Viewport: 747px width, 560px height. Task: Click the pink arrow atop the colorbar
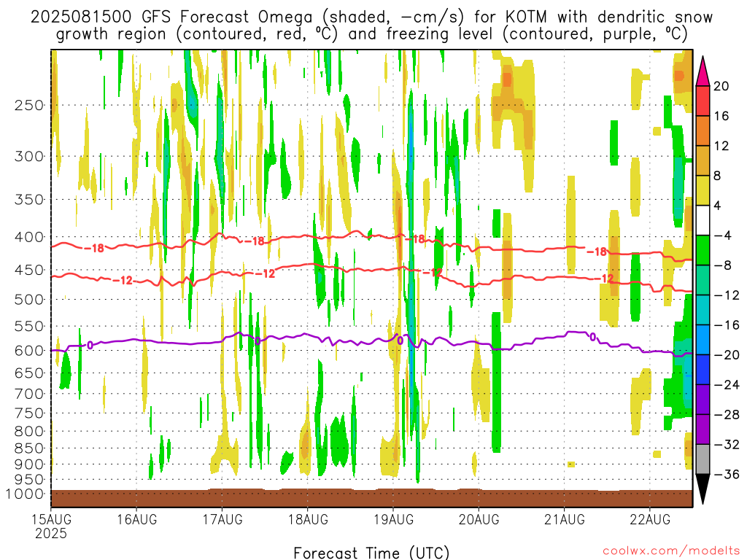[703, 71]
